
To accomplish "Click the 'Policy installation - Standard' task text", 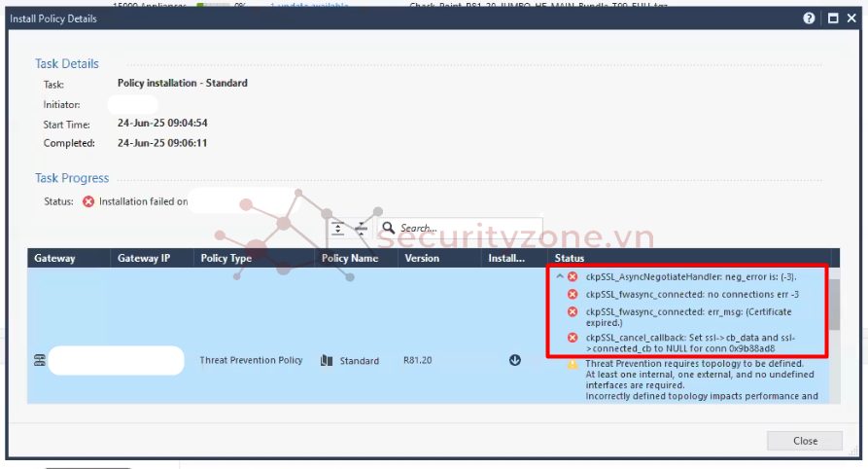I will [182, 83].
